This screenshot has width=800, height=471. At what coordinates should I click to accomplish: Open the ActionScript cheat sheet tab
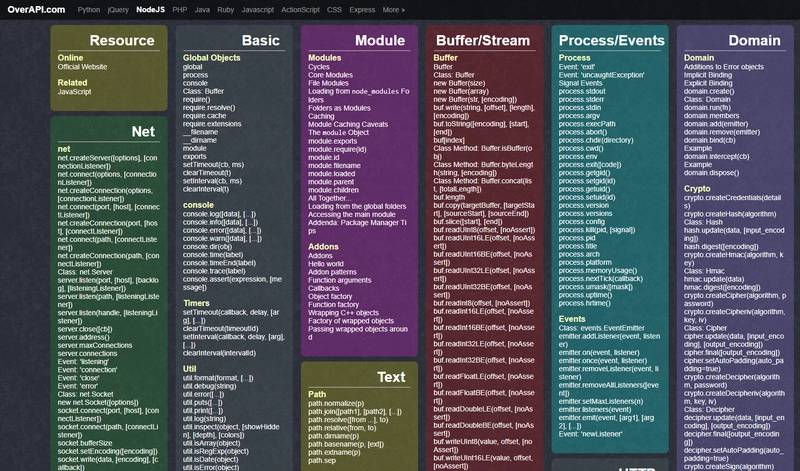301,10
